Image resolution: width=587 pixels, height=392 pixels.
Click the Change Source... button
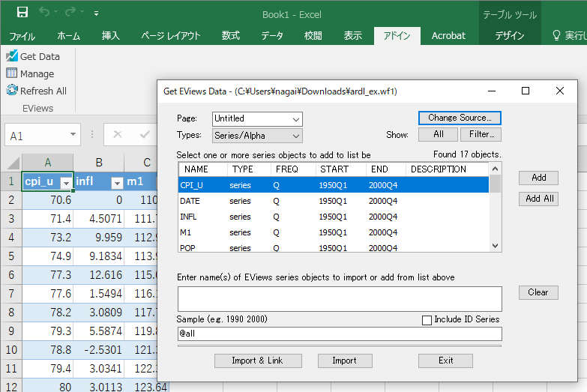[x=460, y=118]
